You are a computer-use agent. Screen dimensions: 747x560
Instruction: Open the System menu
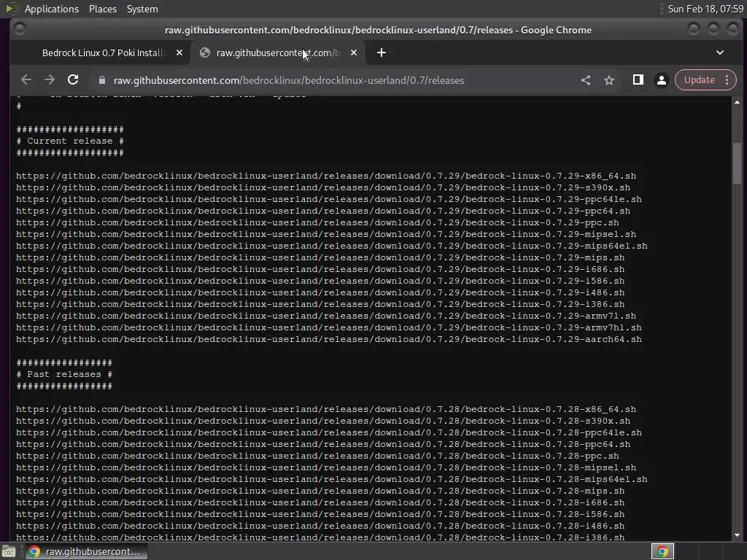(x=142, y=9)
